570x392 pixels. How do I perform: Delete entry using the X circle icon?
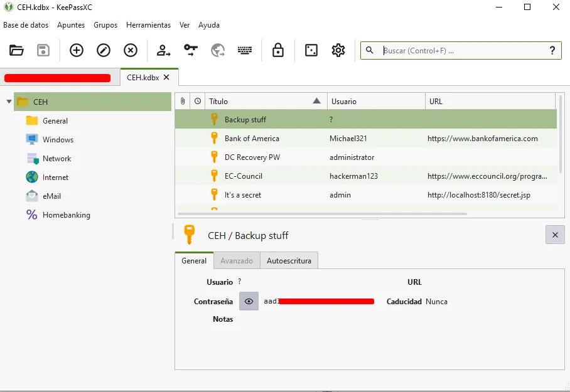point(131,50)
